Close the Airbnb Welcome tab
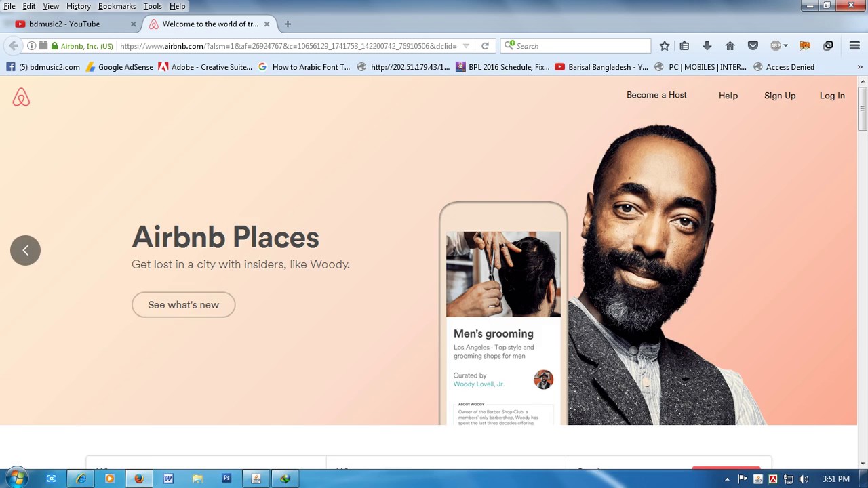This screenshot has height=488, width=868. (267, 24)
